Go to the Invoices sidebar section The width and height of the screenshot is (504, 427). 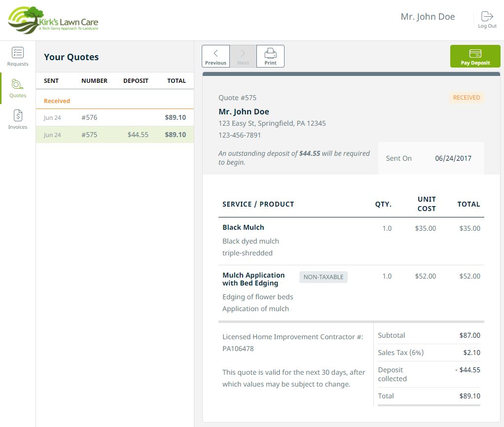18,120
